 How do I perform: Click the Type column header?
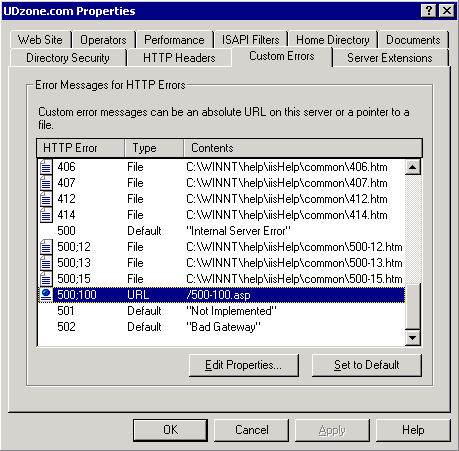click(x=154, y=148)
